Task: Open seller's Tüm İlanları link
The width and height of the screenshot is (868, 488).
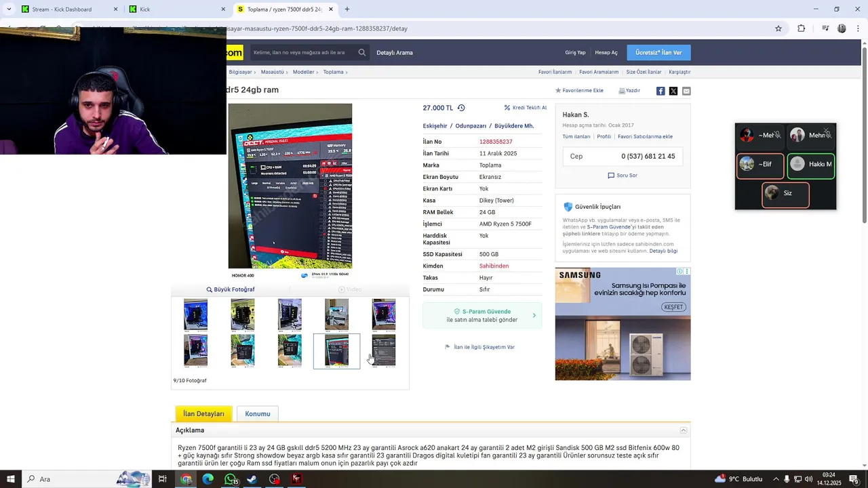Action: [x=576, y=136]
